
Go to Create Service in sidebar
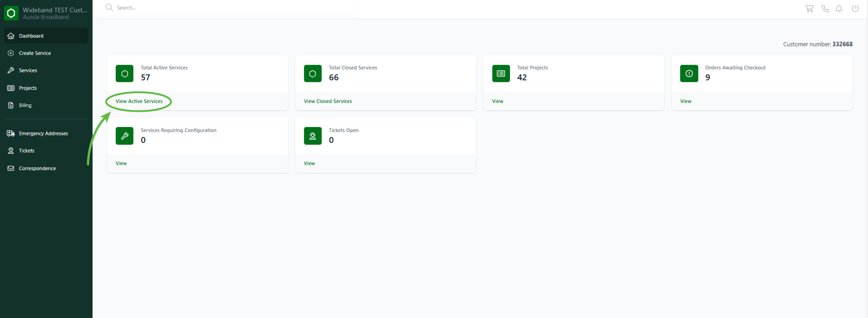(35, 53)
